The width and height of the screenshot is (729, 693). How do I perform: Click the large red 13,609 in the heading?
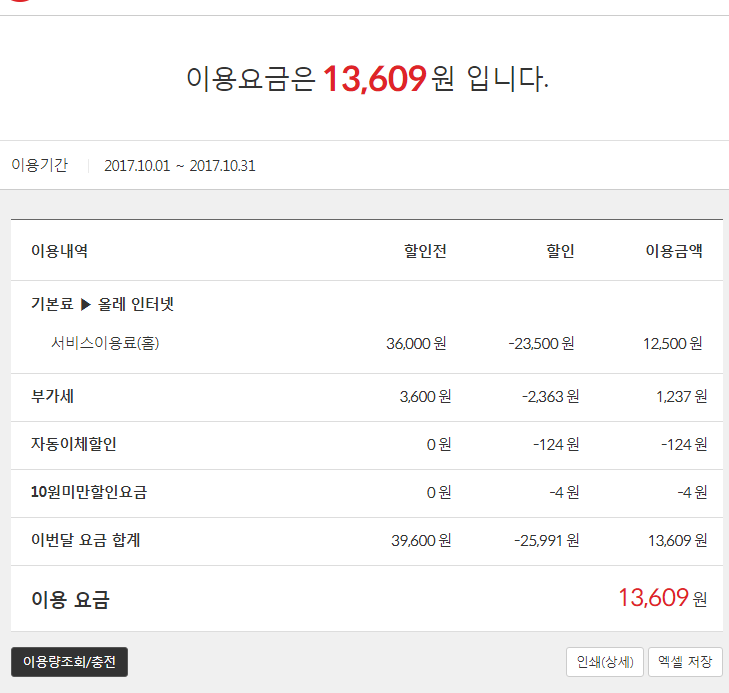coord(374,79)
